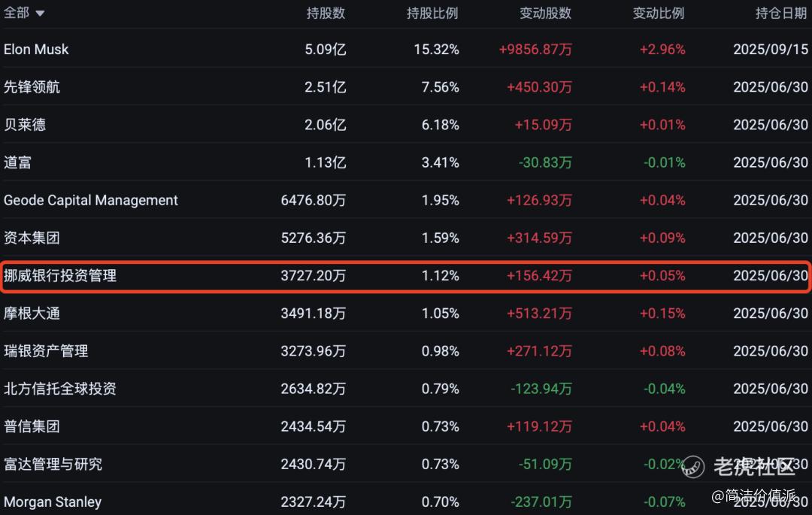
Task: Select Geode Capital Management row
Action: point(91,201)
